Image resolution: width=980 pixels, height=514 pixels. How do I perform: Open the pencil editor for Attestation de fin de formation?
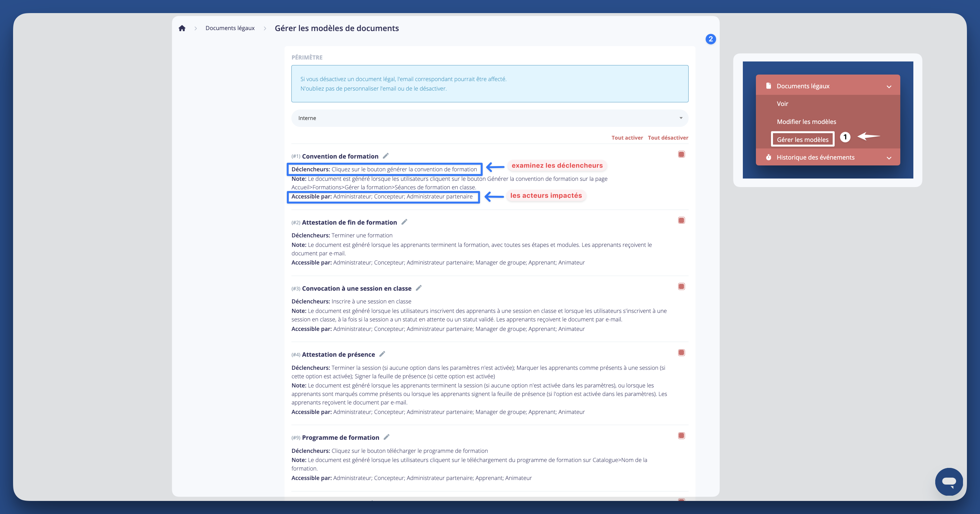coord(404,222)
